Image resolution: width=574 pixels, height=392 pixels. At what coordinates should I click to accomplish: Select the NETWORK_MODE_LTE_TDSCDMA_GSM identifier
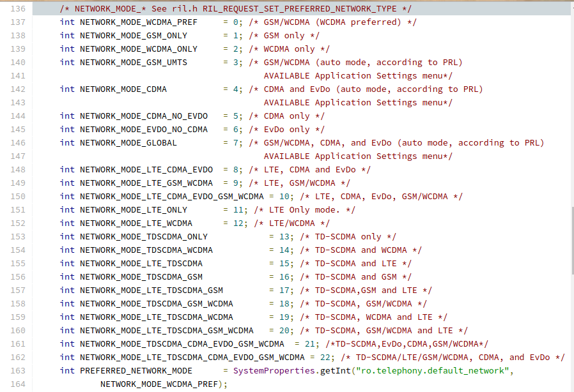151,290
